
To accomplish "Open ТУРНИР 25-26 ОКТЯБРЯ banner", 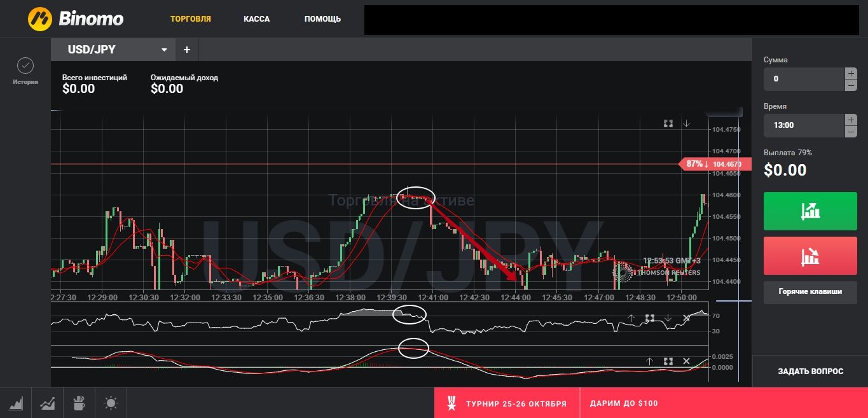I will 507,403.
